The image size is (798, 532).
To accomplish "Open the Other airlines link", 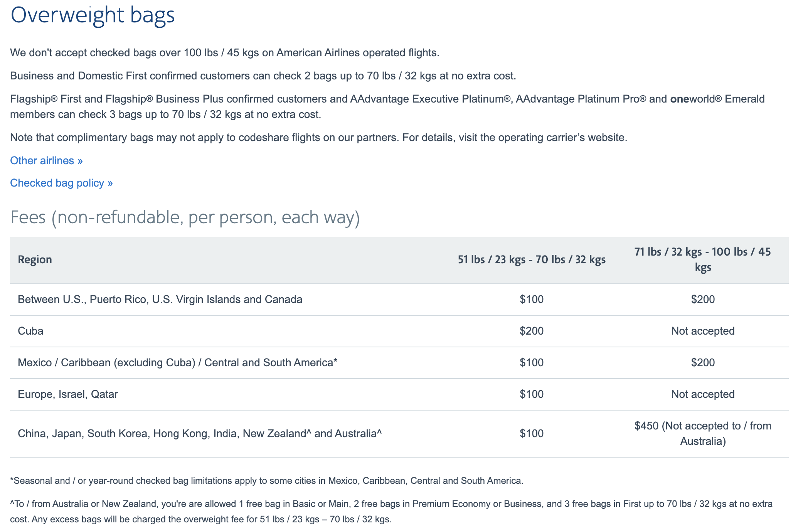I will point(46,160).
